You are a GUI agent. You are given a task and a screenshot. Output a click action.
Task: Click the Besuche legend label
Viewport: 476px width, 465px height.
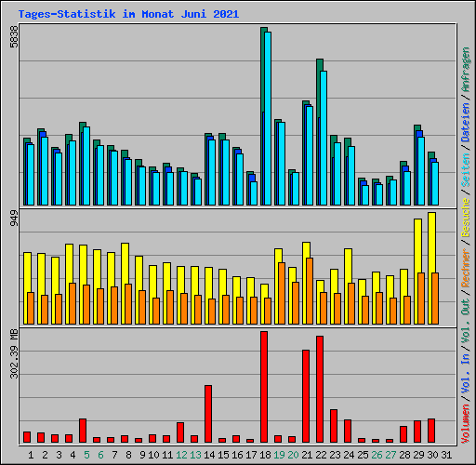tap(466, 218)
